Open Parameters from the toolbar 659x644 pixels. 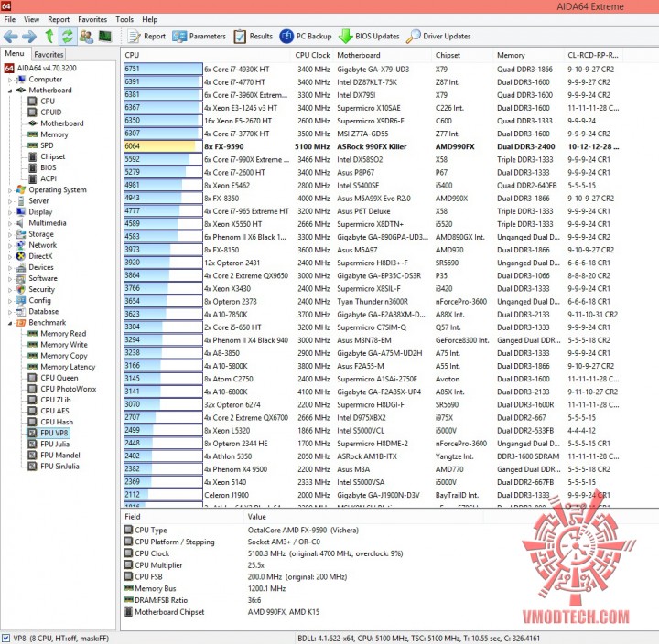pyautogui.click(x=199, y=37)
